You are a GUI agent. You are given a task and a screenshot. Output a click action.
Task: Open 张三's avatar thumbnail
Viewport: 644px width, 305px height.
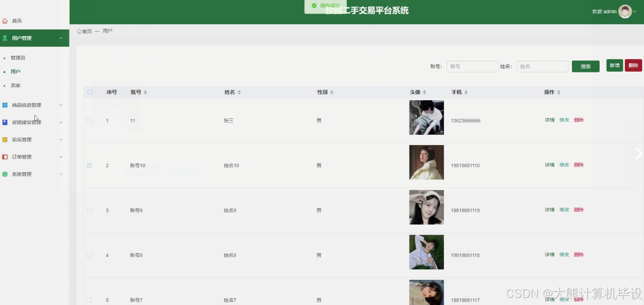[426, 118]
